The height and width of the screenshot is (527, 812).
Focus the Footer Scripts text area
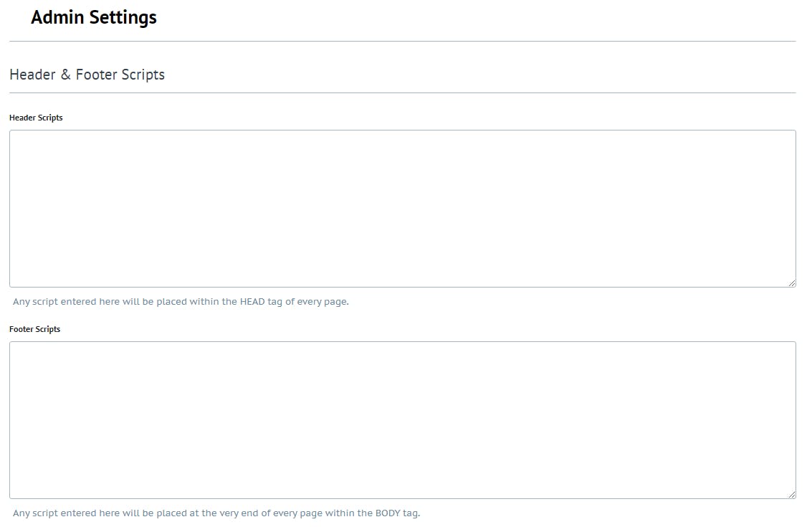402,419
